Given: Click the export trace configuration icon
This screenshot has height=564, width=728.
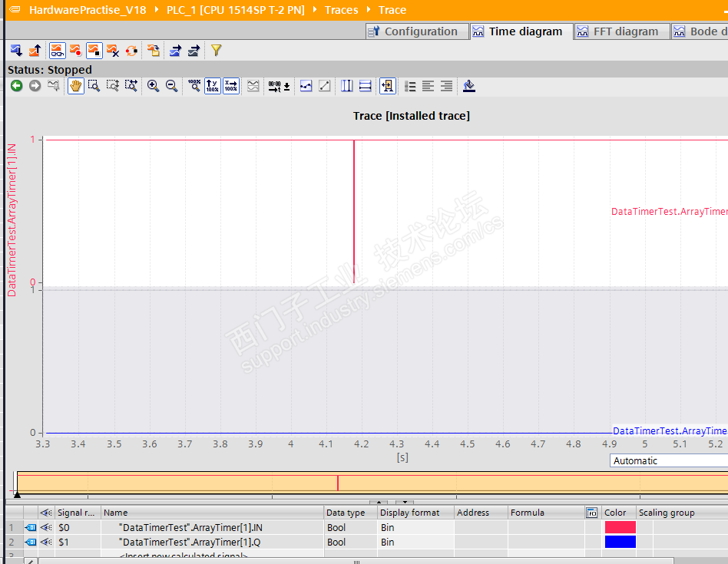Looking at the screenshot, I should tap(175, 50).
